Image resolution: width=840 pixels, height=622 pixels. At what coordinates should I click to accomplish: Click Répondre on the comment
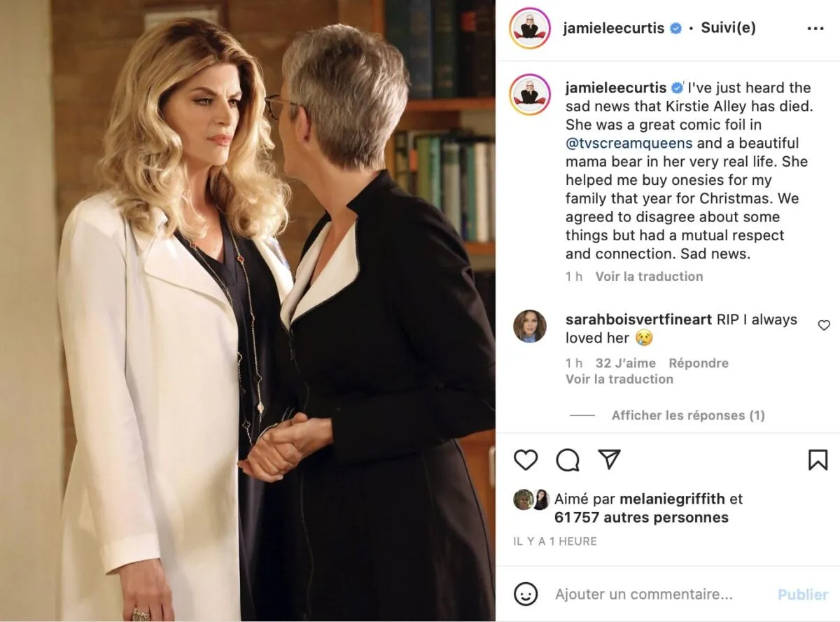pyautogui.click(x=699, y=363)
